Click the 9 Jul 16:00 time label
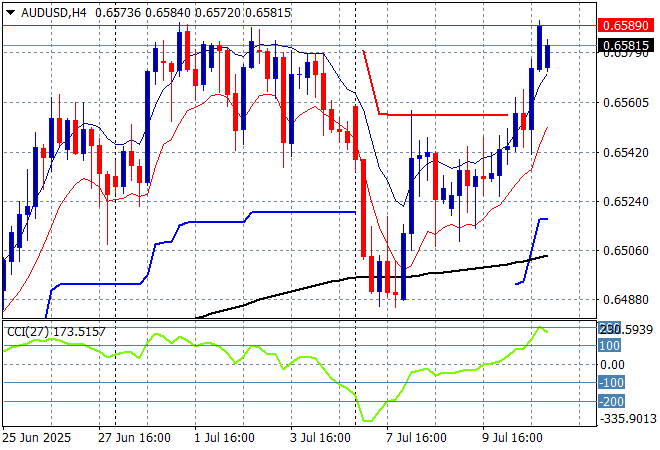This screenshot has width=660, height=450. pos(510,438)
